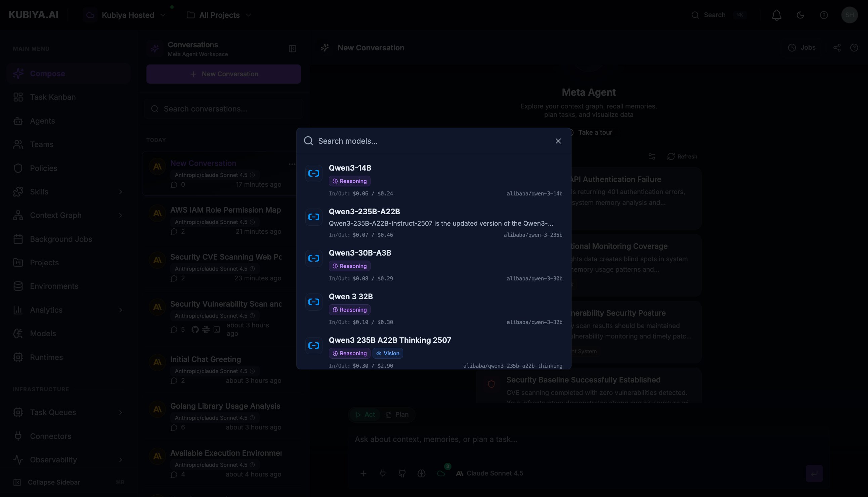This screenshot has height=497, width=868.
Task: Open help icon in the top bar
Action: pyautogui.click(x=824, y=15)
